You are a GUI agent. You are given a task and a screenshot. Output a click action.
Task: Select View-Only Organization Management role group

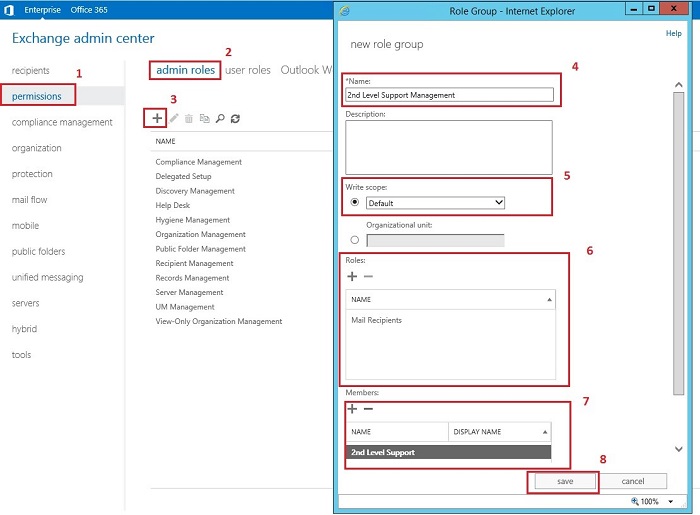[x=219, y=321]
